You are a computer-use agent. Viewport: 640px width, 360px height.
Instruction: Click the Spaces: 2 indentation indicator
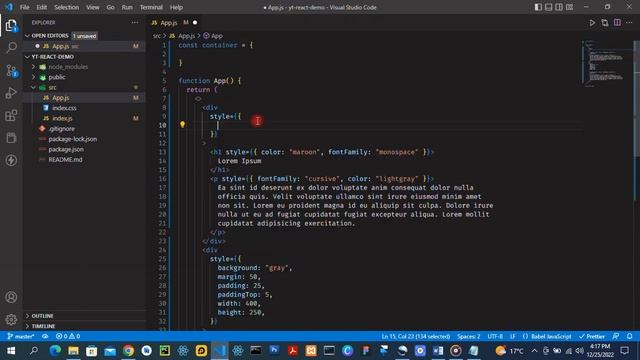469,336
